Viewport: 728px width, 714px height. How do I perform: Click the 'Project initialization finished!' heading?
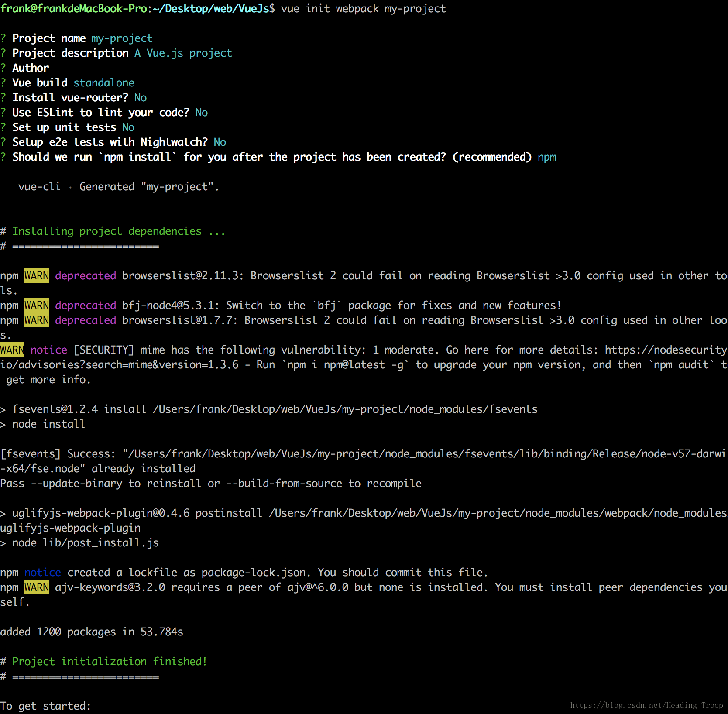110,662
